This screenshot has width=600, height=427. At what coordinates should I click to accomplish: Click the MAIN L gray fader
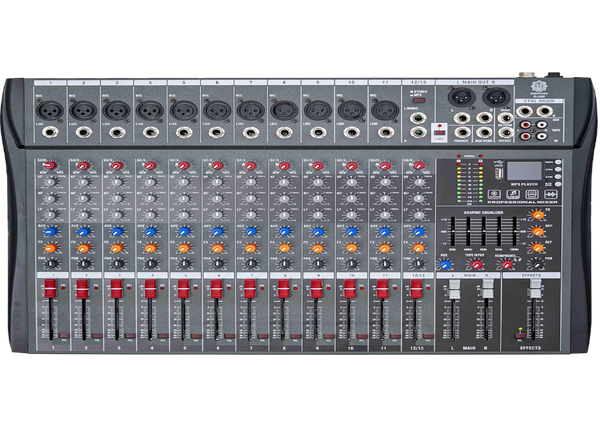pos(453,290)
